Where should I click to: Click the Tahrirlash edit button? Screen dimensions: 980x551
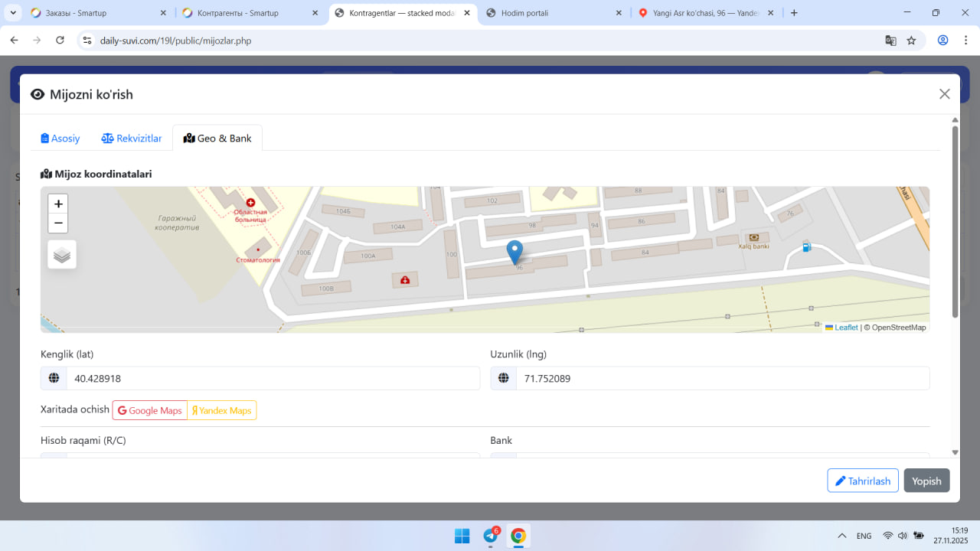coord(862,481)
